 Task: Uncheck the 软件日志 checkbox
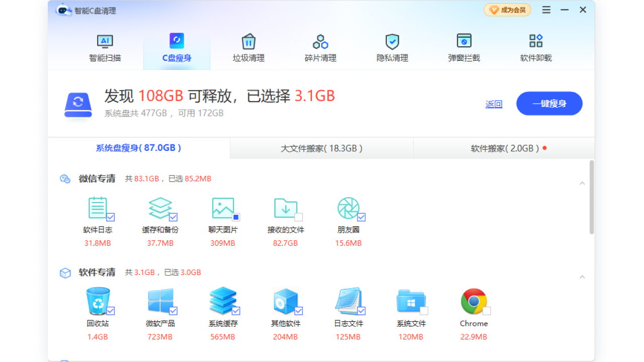click(110, 217)
